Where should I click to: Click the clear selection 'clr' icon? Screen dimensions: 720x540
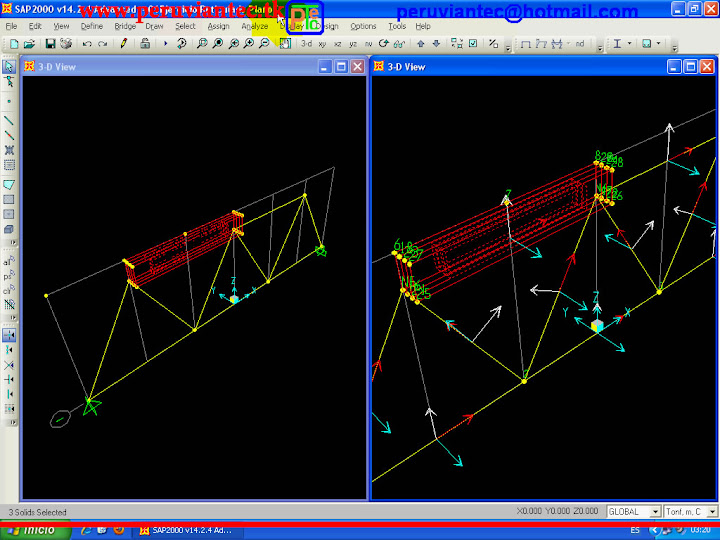[x=9, y=290]
